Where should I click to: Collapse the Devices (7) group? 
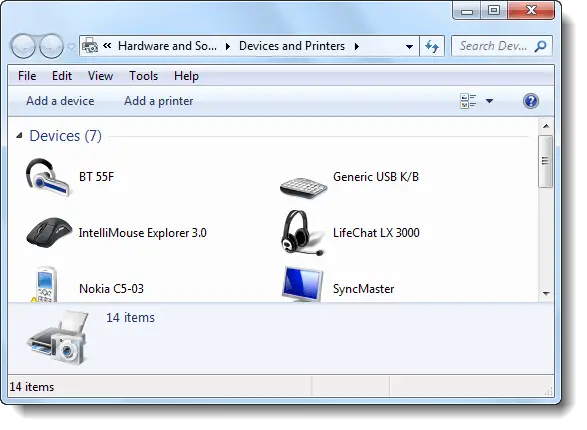pos(19,136)
